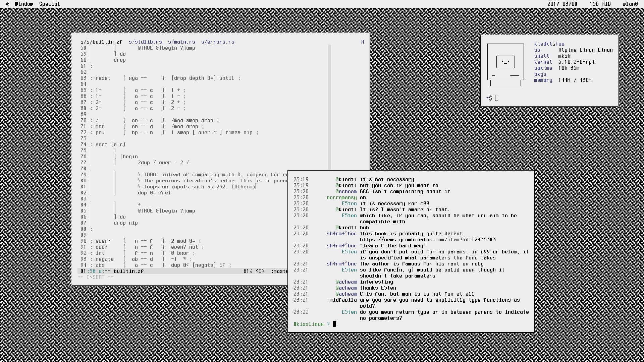Click the Apple logo in menu bar
Screen dimensions: 644x362
[7, 4]
